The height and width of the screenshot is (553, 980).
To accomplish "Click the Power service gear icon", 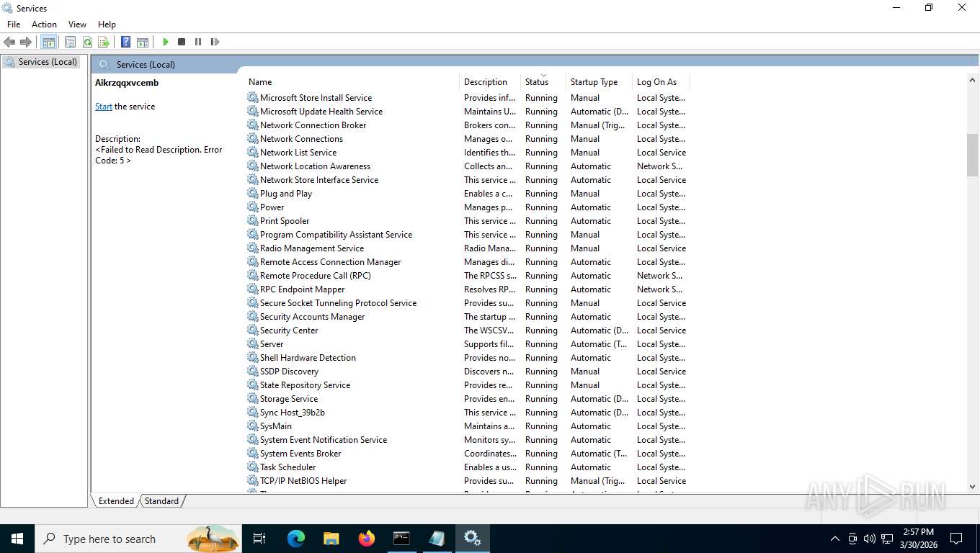I will [x=252, y=207].
